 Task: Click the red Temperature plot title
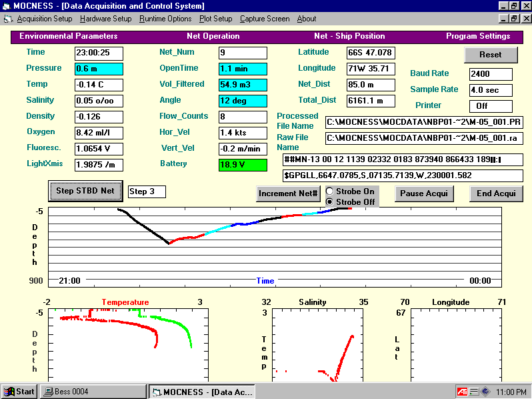point(125,302)
